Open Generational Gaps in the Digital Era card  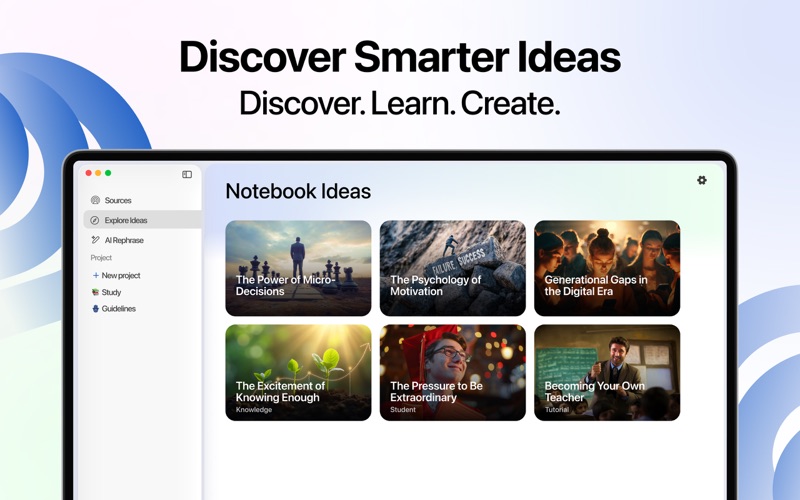pyautogui.click(x=607, y=268)
